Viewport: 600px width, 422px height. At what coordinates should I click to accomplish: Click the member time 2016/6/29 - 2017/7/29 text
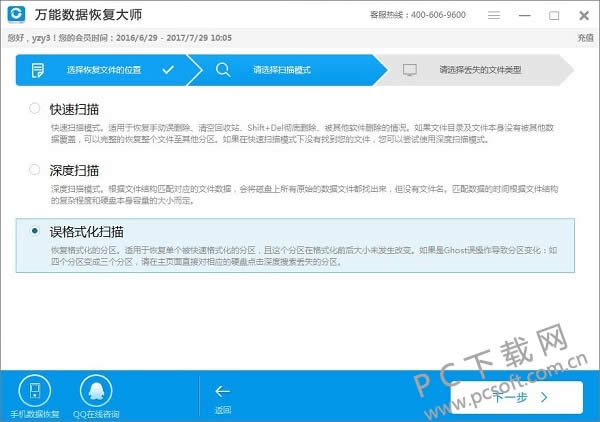174,38
